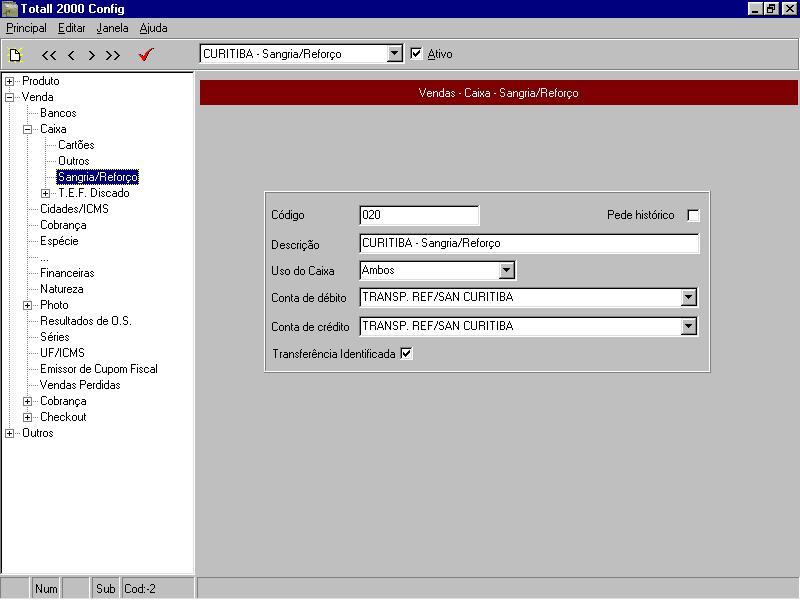This screenshot has height=600, width=800.
Task: Select Natureza in the tree
Action: pyautogui.click(x=62, y=289)
